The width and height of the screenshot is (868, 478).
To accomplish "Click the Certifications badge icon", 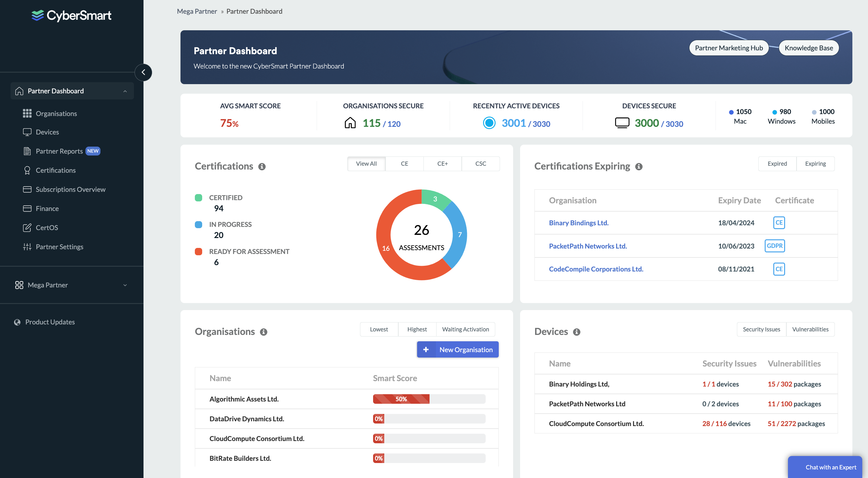I will point(27,170).
